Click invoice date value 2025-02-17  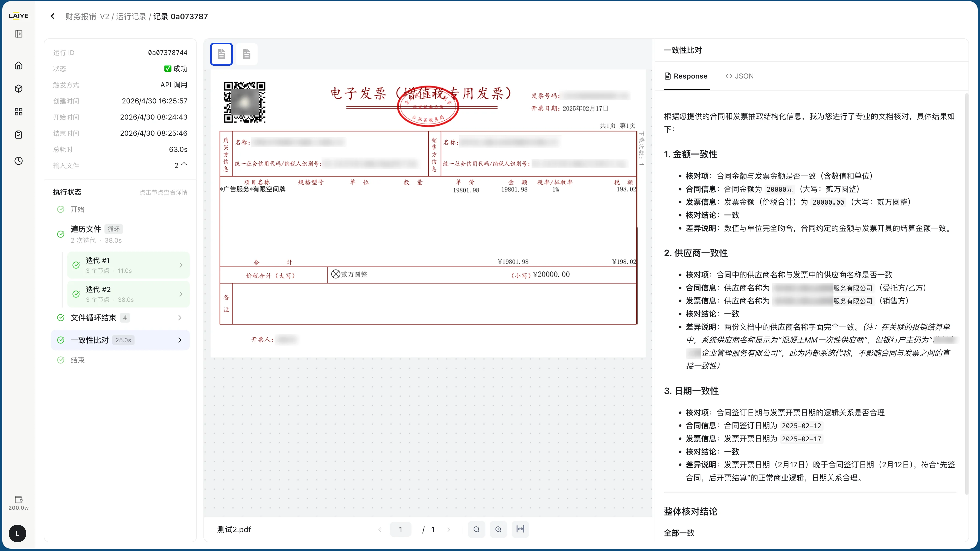coord(801,439)
